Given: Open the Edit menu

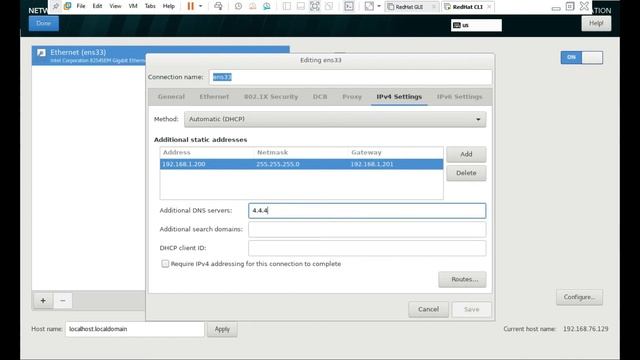Looking at the screenshot, I should 97,6.
